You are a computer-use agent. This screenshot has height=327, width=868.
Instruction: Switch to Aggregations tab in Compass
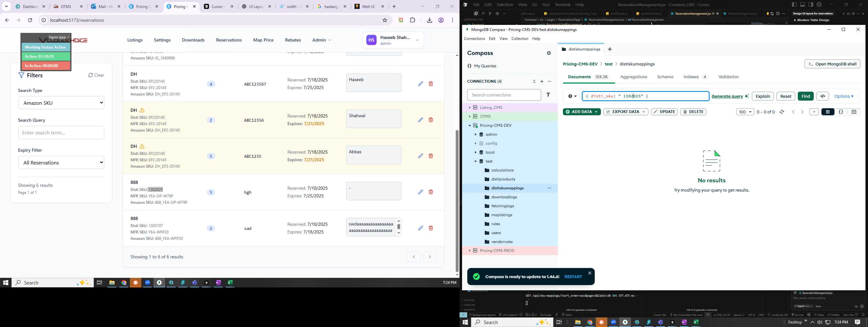click(633, 77)
